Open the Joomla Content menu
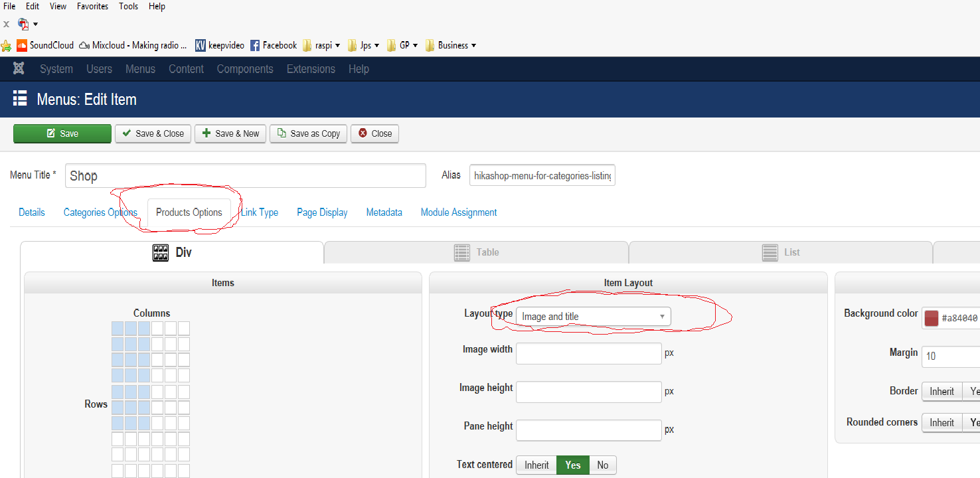Image resolution: width=980 pixels, height=478 pixels. coord(186,69)
